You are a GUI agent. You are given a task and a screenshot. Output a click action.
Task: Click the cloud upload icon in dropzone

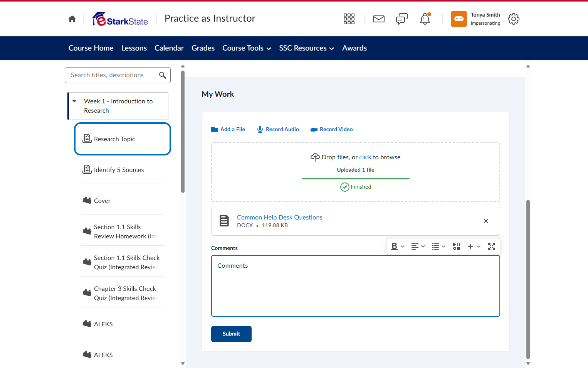coord(315,157)
